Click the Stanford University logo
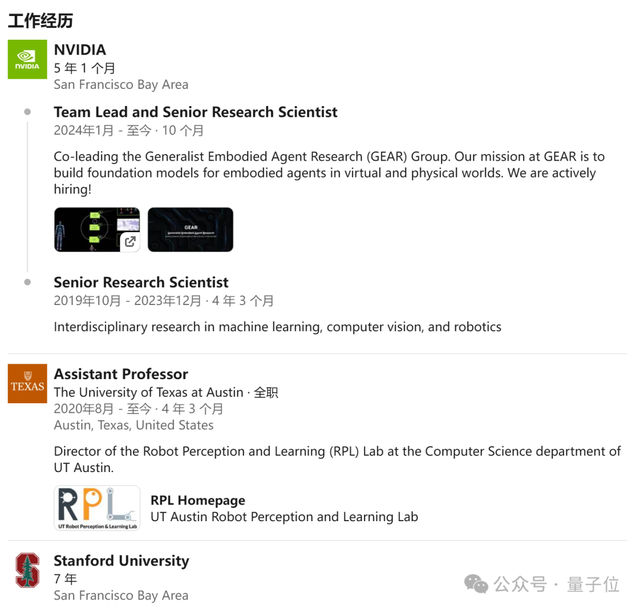 27,570
